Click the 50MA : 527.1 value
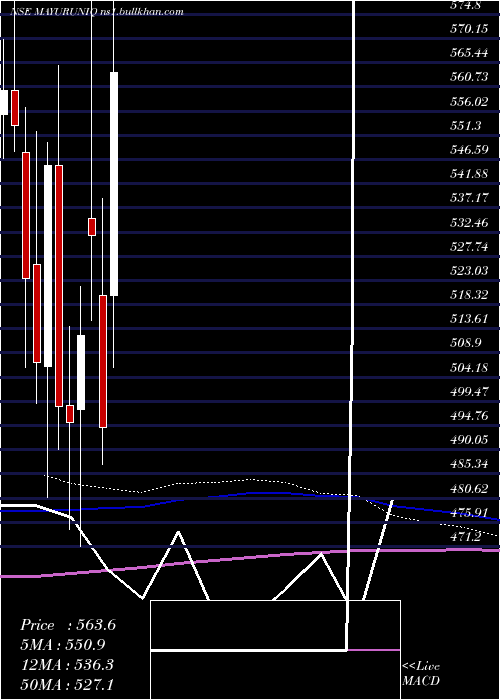 pyautogui.click(x=67, y=685)
